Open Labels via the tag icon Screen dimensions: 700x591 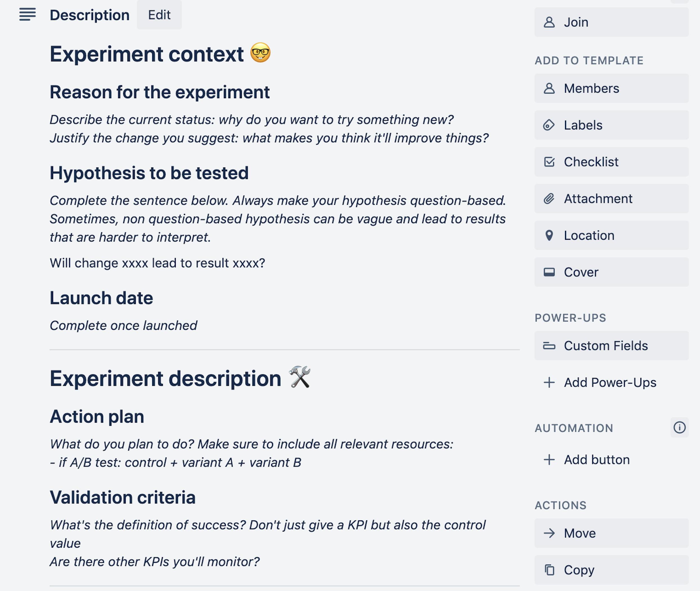pyautogui.click(x=549, y=125)
